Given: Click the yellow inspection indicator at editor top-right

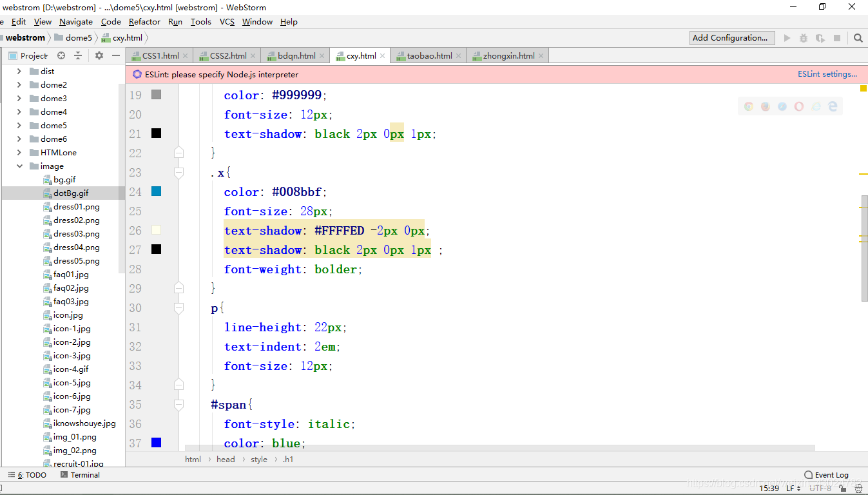Looking at the screenshot, I should tap(863, 88).
